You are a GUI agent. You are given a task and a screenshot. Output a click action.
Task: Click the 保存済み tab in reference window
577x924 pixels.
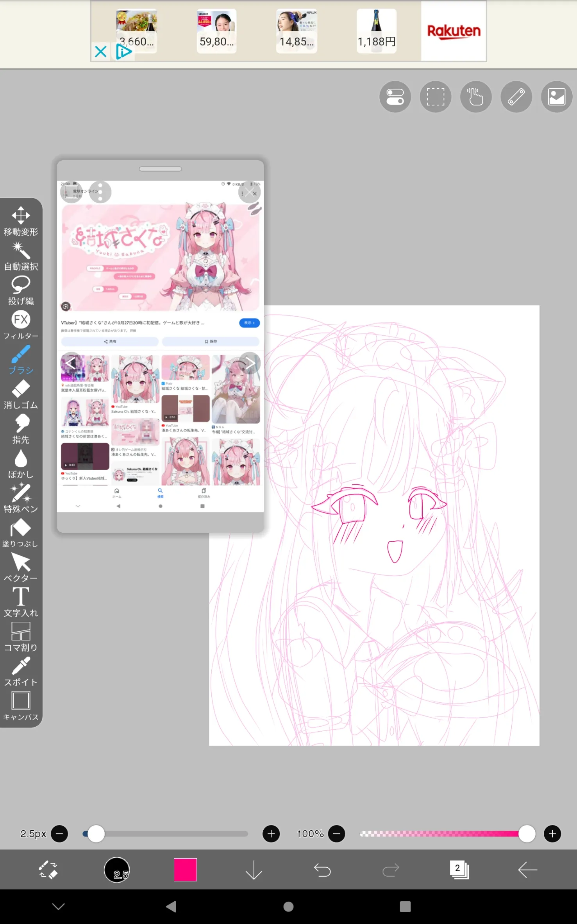(204, 493)
